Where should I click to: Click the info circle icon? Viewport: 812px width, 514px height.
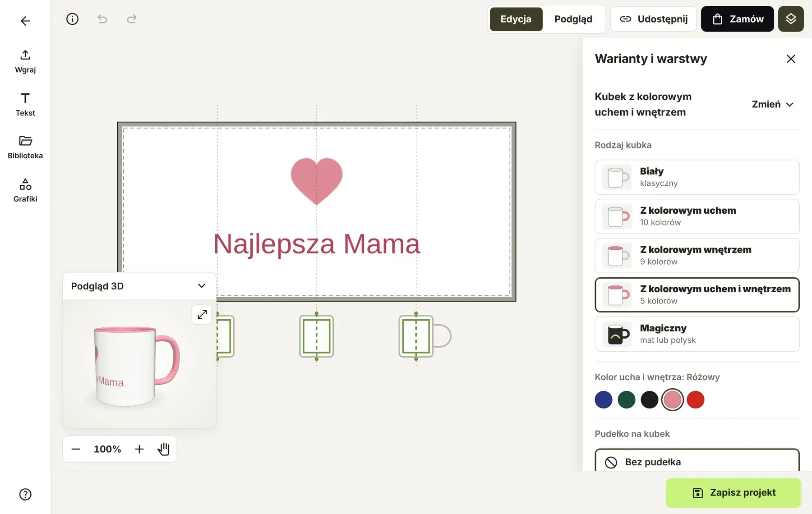pyautogui.click(x=72, y=19)
